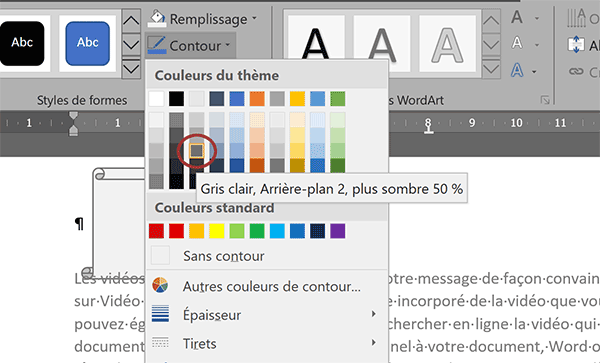Screen dimensions: 600x363
Task: Open the blue glowing A text effects
Action: 517,70
